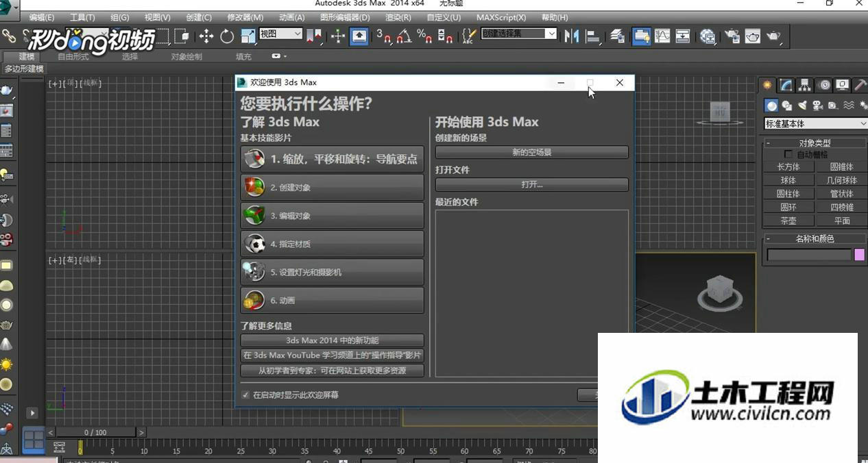Open Edit Named Selection Sets icon

click(469, 36)
